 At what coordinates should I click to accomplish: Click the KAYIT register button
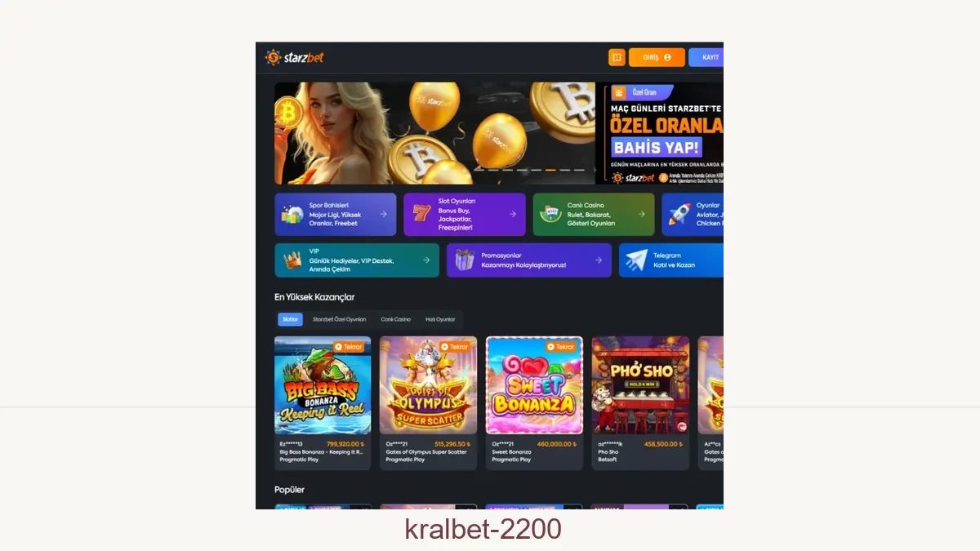point(706,57)
